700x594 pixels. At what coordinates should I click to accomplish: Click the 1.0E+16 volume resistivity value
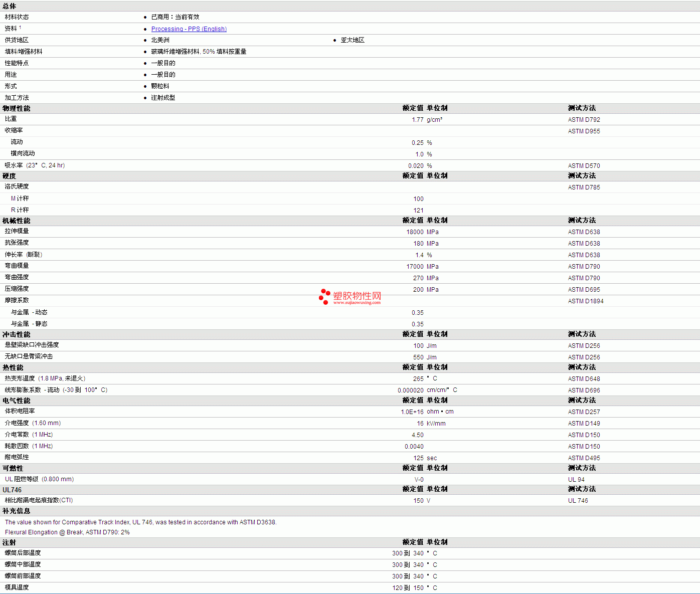pyautogui.click(x=412, y=412)
